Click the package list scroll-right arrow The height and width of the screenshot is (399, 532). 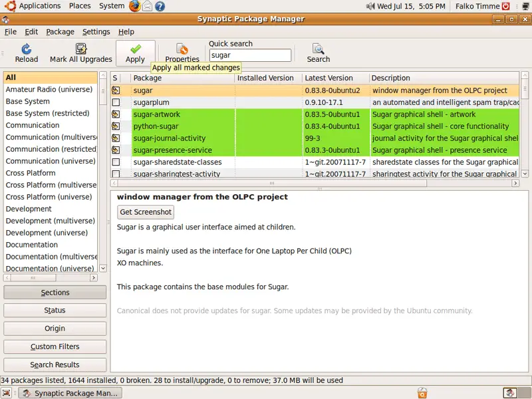515,184
